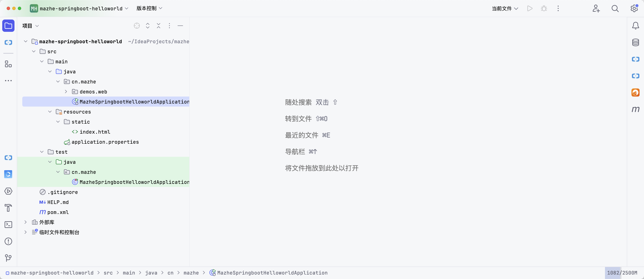
Task: Click the green macOS fullscreen window button
Action: [x=20, y=8]
